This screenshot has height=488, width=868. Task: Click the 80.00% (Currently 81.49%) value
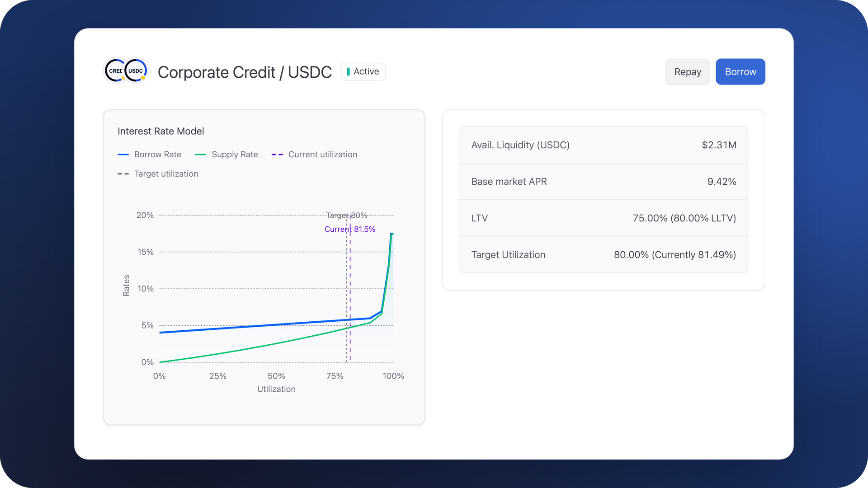pyautogui.click(x=675, y=255)
